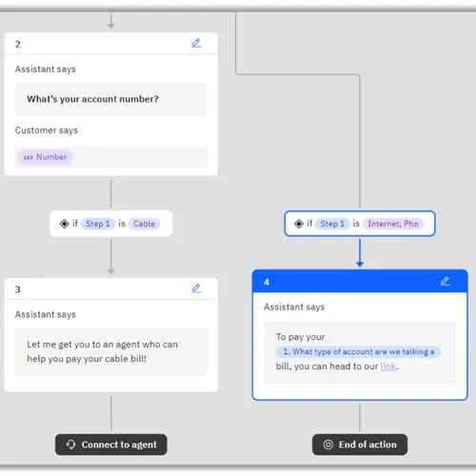Click the Connect to agent button
This screenshot has width=476, height=476.
(111, 445)
